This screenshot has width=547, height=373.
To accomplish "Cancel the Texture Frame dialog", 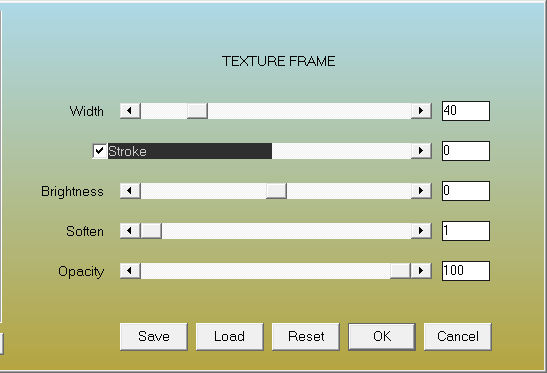I will [458, 336].
